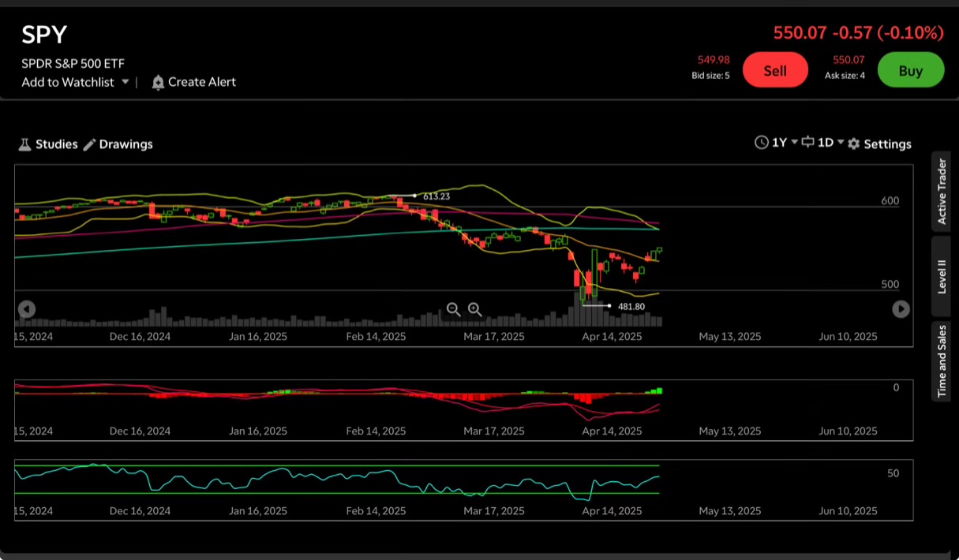Click the 500 price axis label
Screen dimensions: 959x560
[890, 285]
